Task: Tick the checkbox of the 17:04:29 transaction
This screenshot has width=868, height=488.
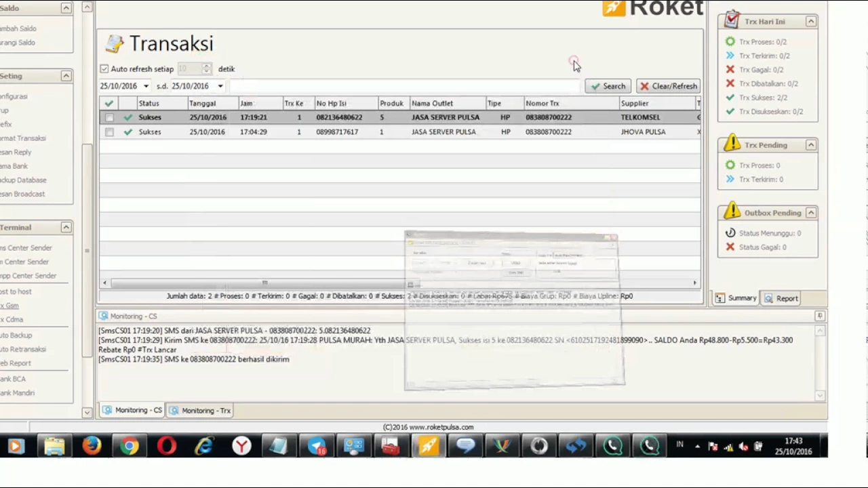Action: [x=109, y=132]
